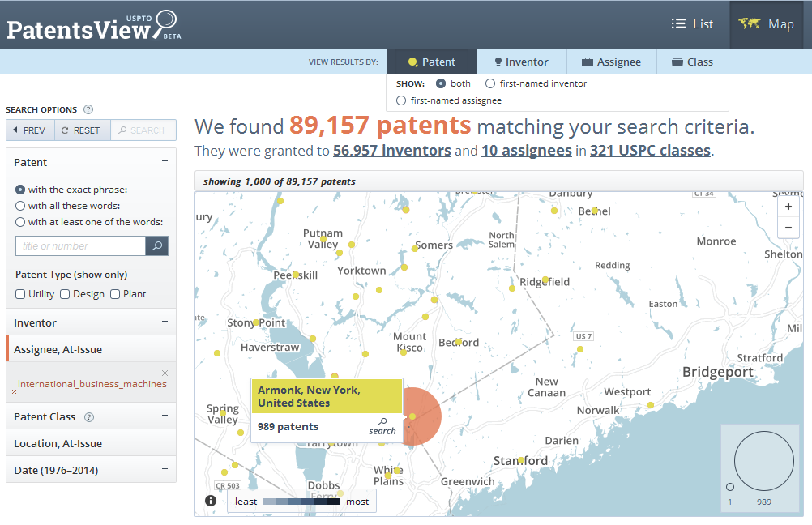812x525 pixels.
Task: Click the SEARCH button
Action: coord(143,130)
